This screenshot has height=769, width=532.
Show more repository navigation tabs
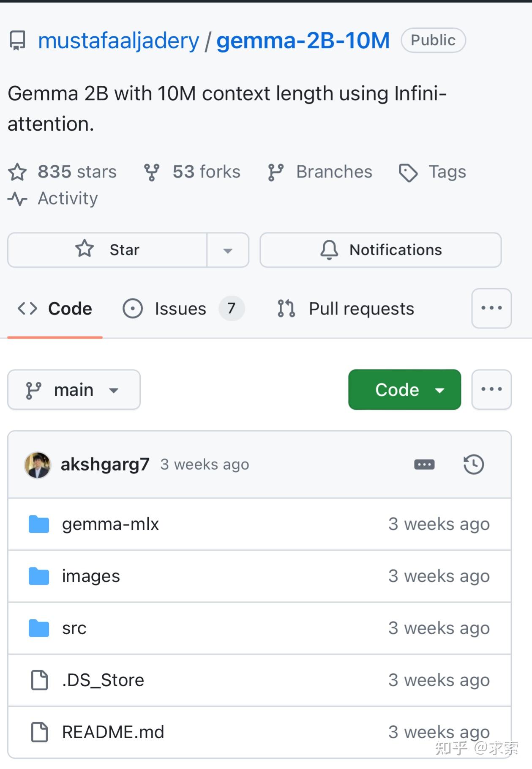(491, 309)
